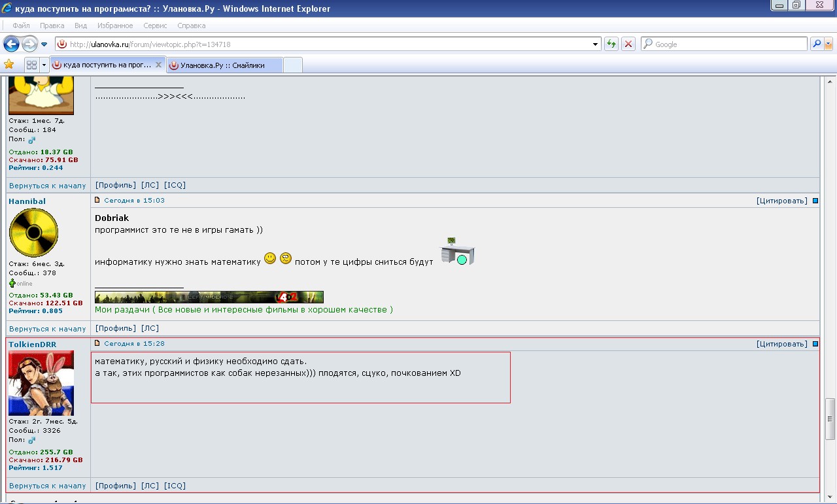Screen dimensions: 837x504
Task: Click 'Рейтинг: 1.517' under TolkienDRR
Action: [36, 468]
